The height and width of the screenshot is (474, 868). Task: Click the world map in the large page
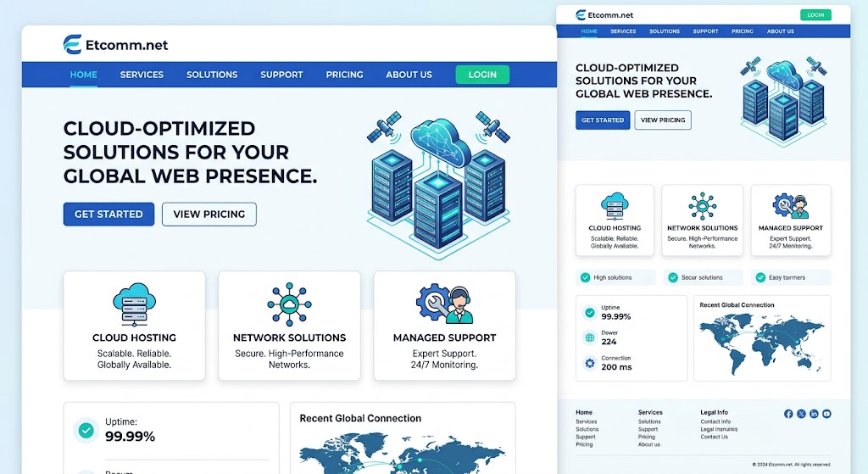[x=403, y=453]
